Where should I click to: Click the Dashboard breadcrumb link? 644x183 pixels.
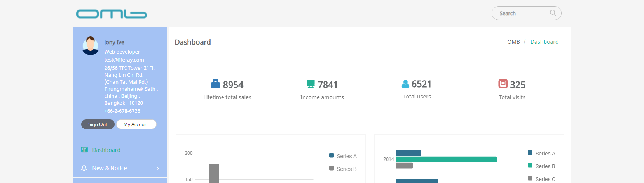coord(544,42)
